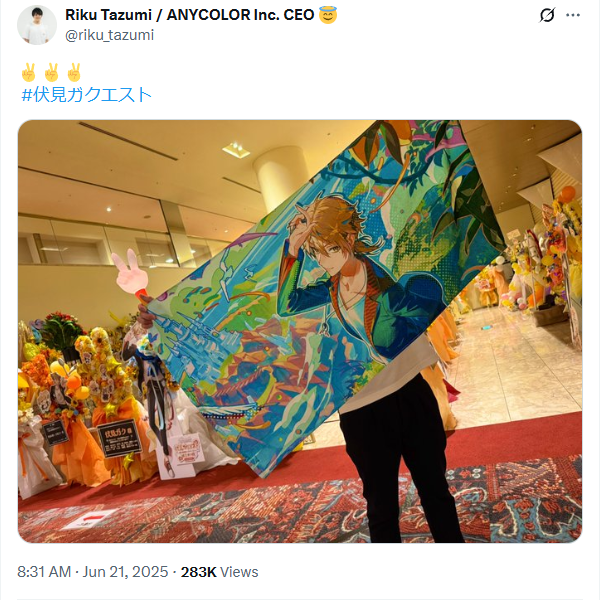Open the display name Riku Tazumi / ANYCOLOR Inc. CEO
Image resolution: width=600 pixels, height=600 pixels.
point(190,15)
